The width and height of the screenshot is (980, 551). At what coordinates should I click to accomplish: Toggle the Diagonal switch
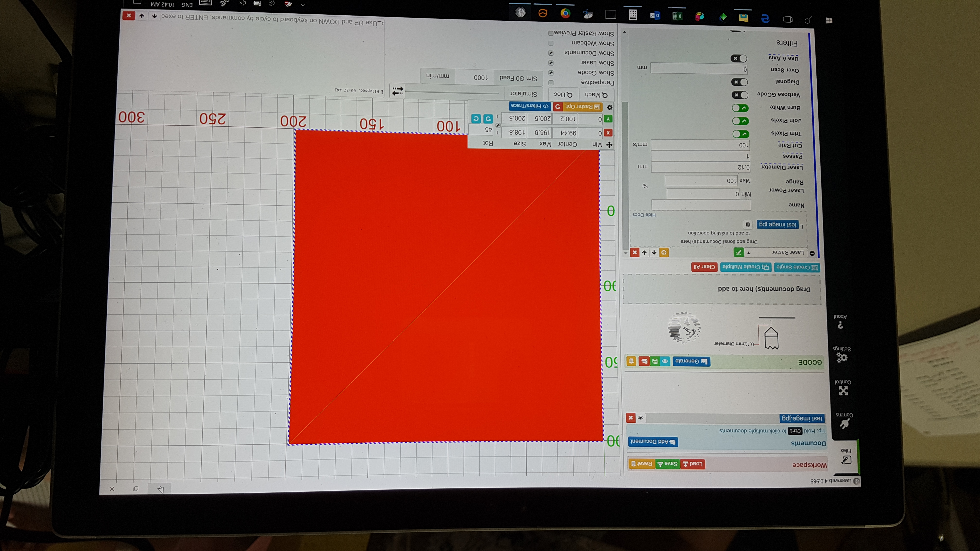tap(739, 82)
